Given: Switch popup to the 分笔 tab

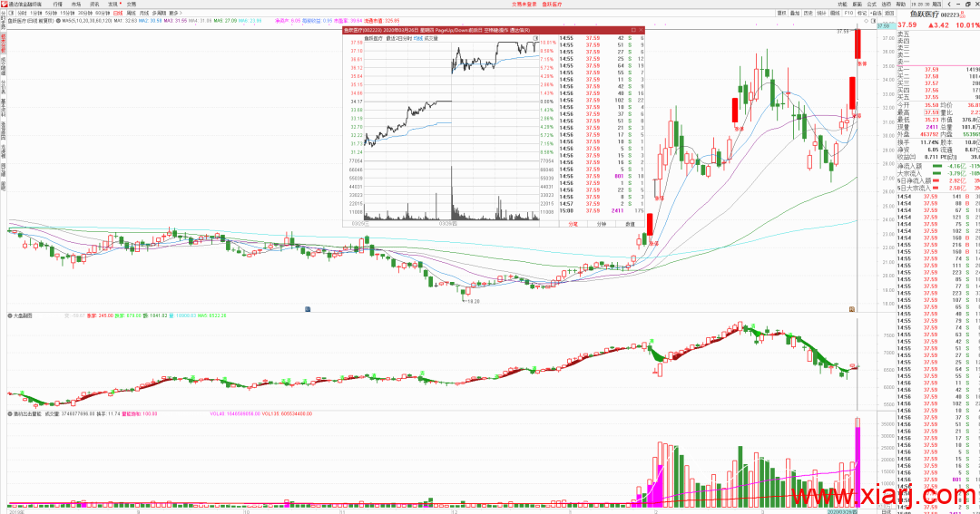Looking at the screenshot, I should pos(573,224).
